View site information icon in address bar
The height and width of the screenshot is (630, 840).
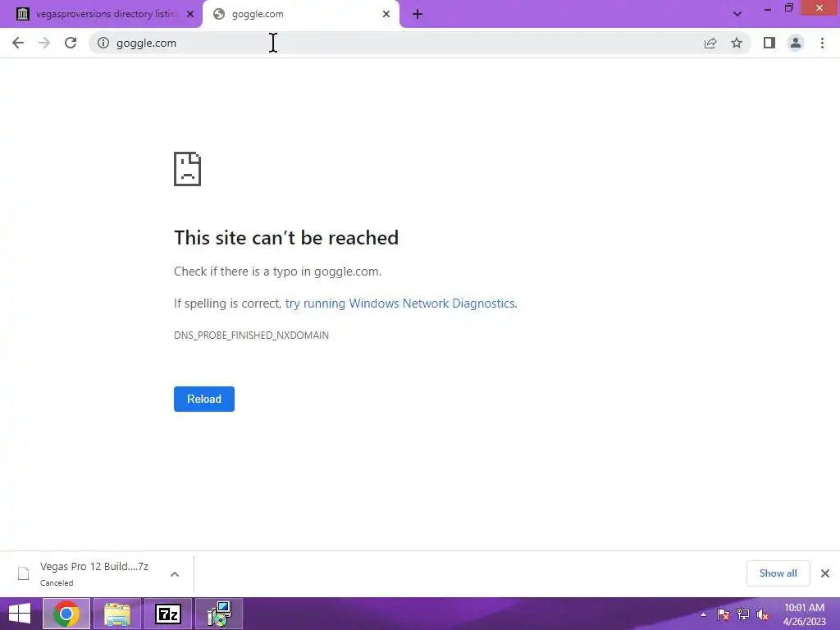click(x=103, y=43)
